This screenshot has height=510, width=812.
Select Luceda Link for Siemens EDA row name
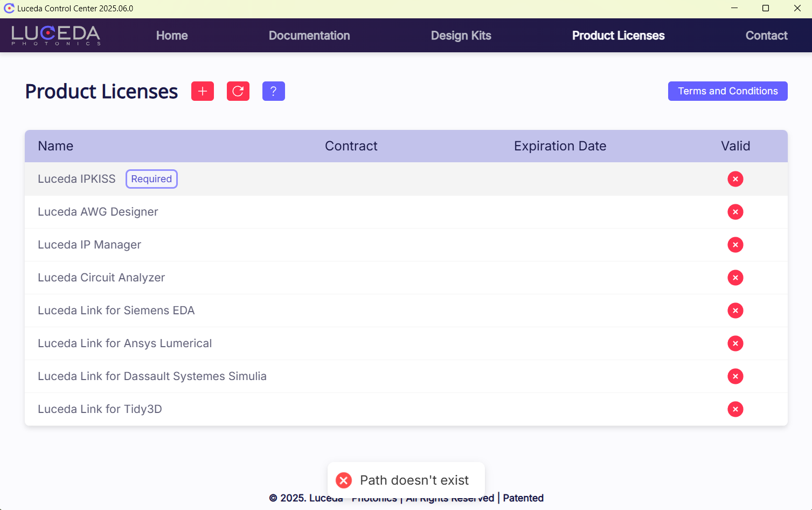(x=116, y=311)
